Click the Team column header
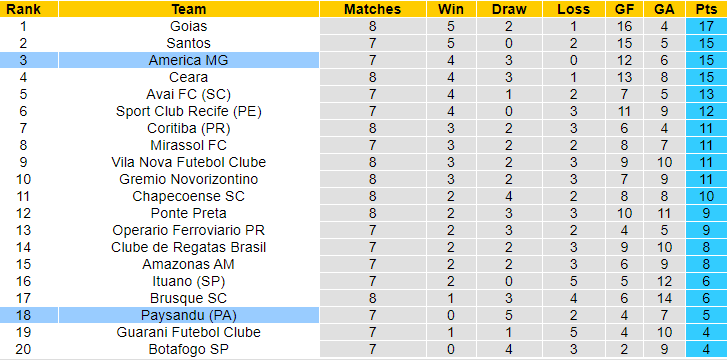This screenshot has width=727, height=360. point(189,9)
